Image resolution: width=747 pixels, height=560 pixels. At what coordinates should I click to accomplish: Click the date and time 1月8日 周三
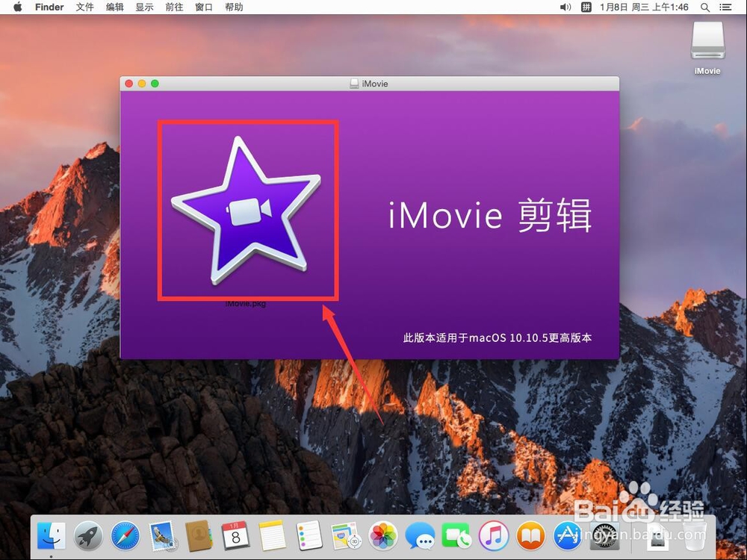pyautogui.click(x=644, y=7)
